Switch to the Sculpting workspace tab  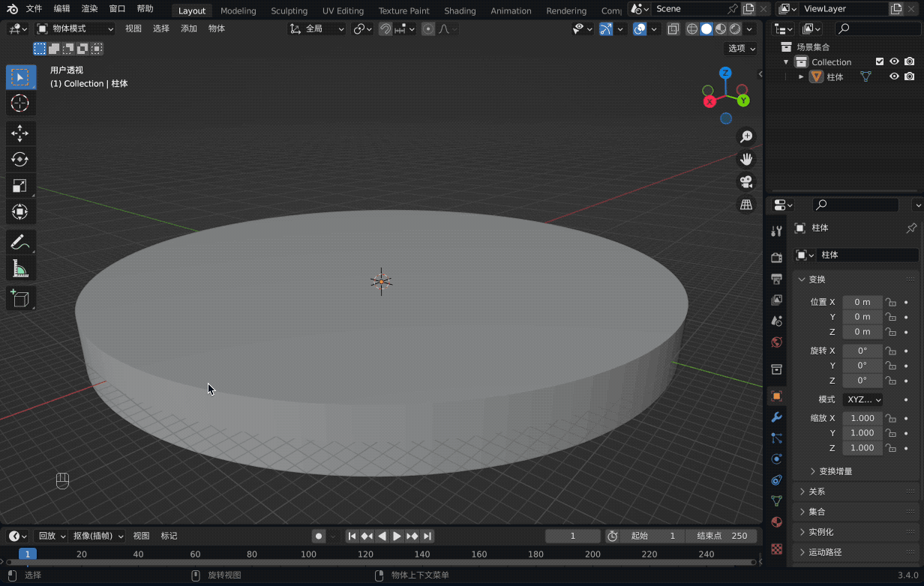point(289,10)
